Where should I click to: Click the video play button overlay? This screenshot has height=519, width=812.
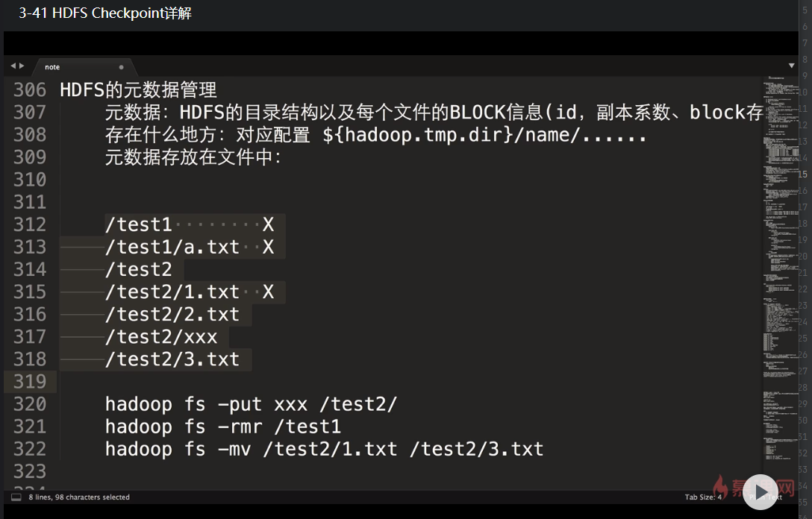(760, 492)
